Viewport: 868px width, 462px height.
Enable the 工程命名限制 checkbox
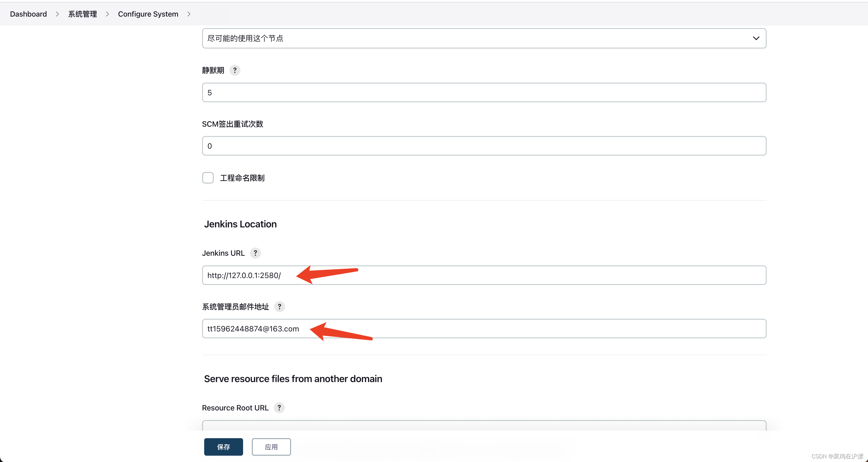[x=208, y=178]
